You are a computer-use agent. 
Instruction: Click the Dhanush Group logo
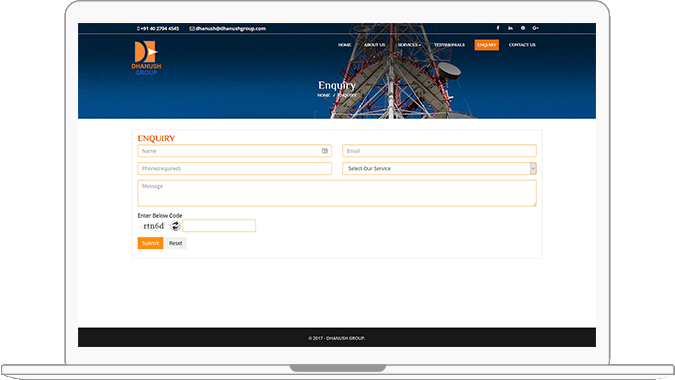pyautogui.click(x=146, y=58)
